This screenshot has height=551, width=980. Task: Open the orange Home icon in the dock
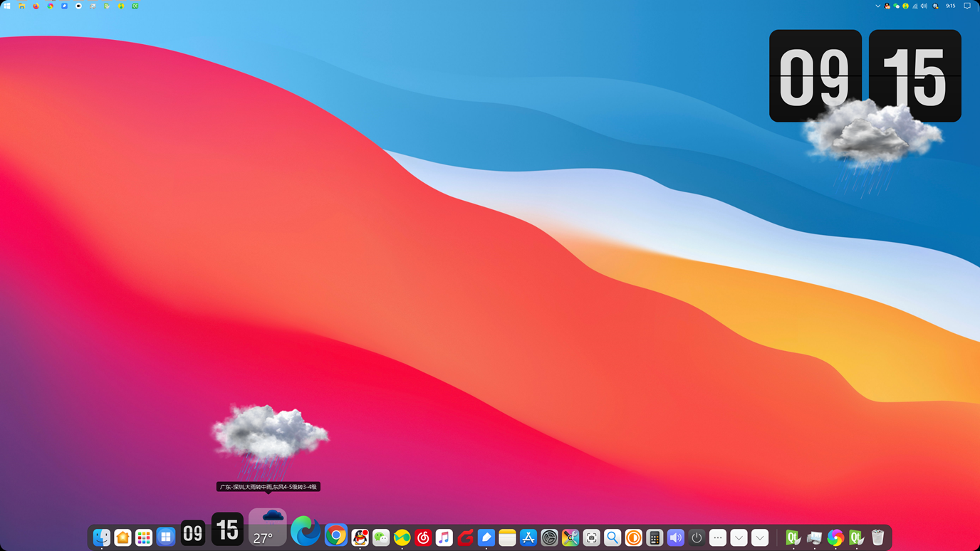pyautogui.click(x=123, y=537)
